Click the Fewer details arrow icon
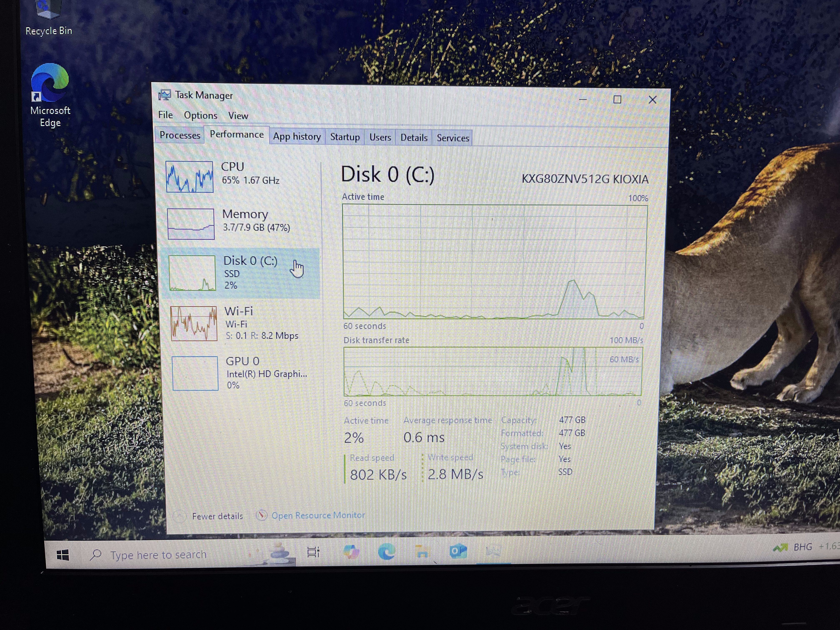This screenshot has width=840, height=630. click(179, 516)
